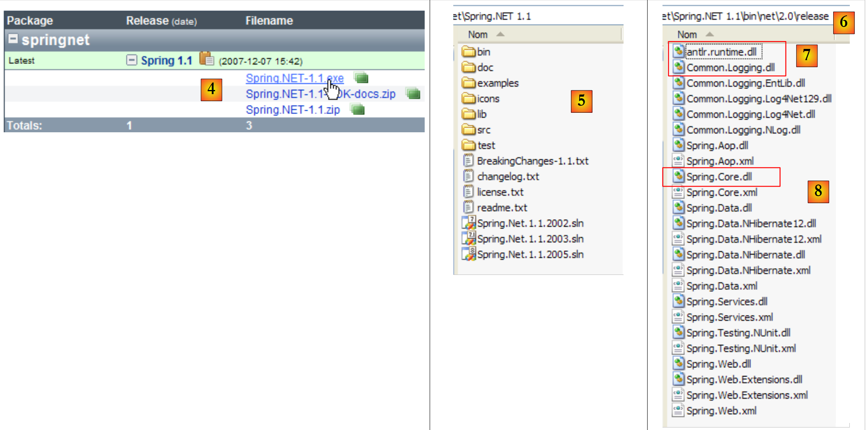Collapse the Spring 1.1 release row
868x430 pixels.
click(x=131, y=60)
